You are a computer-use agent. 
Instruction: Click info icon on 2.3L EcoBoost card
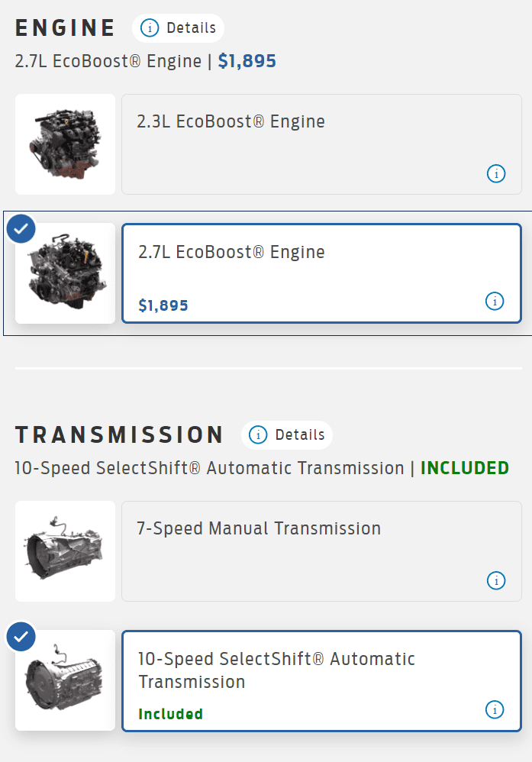point(496,173)
